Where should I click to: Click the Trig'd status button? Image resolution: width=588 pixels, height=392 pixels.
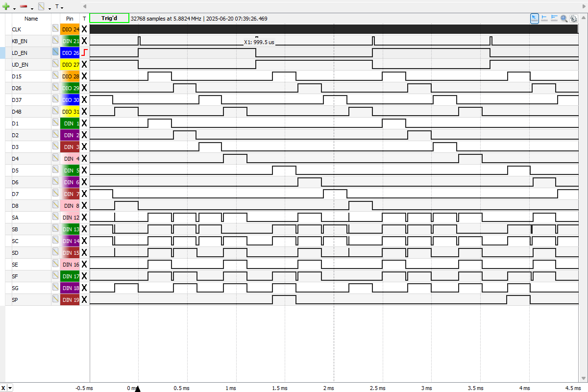[x=109, y=18]
